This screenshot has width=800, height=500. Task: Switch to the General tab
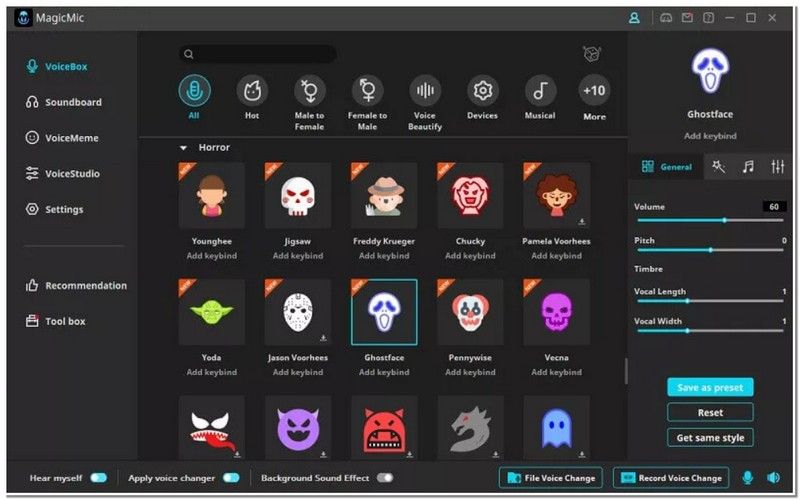click(666, 167)
